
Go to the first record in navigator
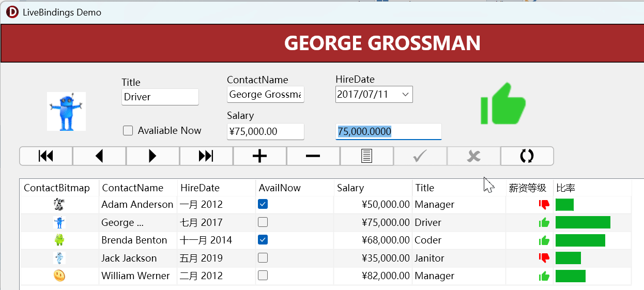point(46,156)
